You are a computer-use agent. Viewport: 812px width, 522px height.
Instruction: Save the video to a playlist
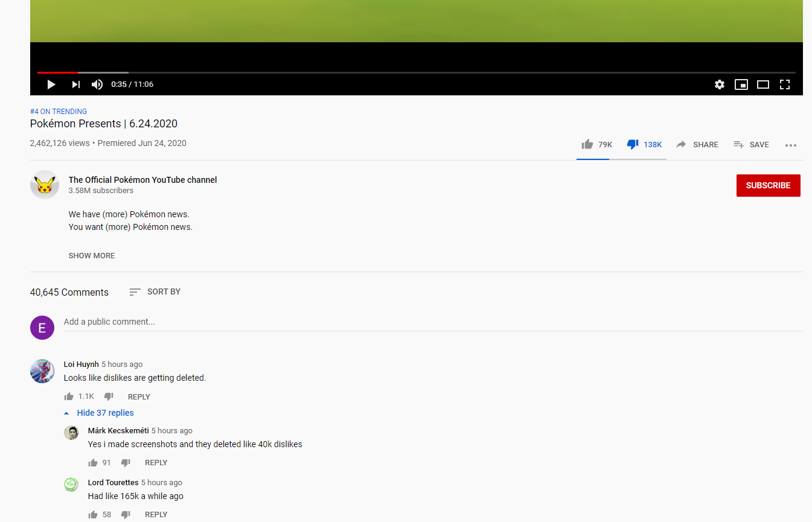[x=751, y=144]
